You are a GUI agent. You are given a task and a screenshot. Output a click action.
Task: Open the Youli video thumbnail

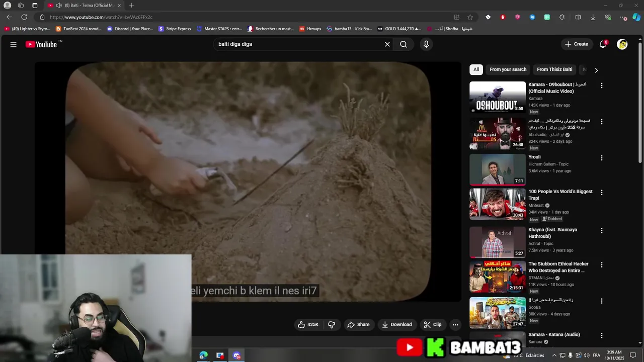click(x=498, y=169)
